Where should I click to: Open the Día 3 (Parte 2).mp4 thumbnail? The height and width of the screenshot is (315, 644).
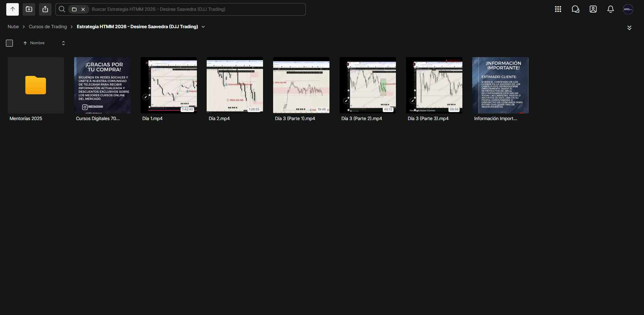pos(368,85)
